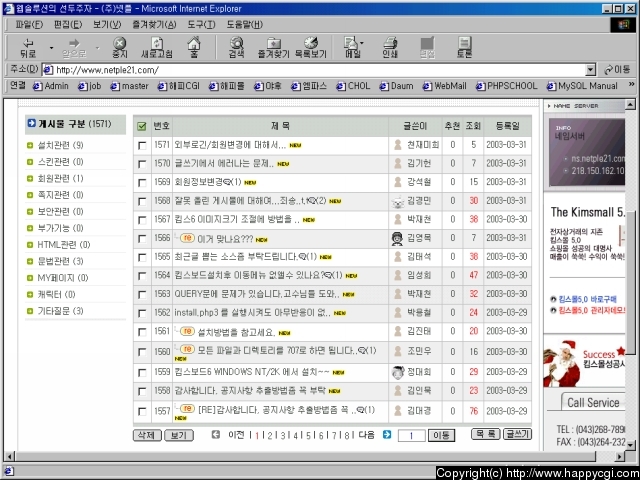The height and width of the screenshot is (480, 640).
Task: Open the 도구(T) menu
Action: click(x=202, y=24)
